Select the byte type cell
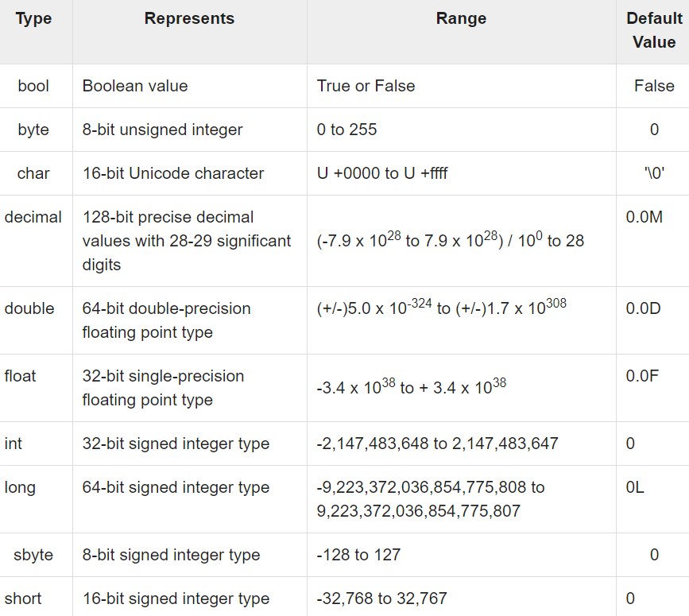This screenshot has width=689, height=616. [x=33, y=130]
